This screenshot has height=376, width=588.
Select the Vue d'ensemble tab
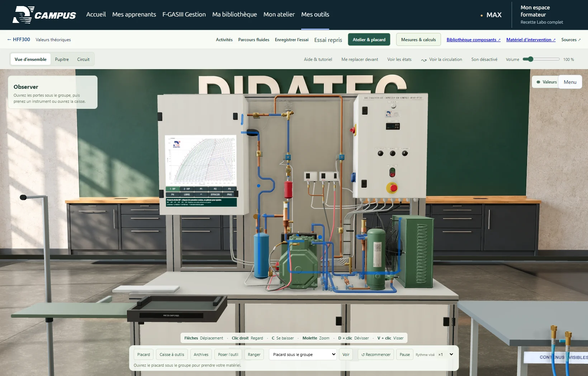30,59
